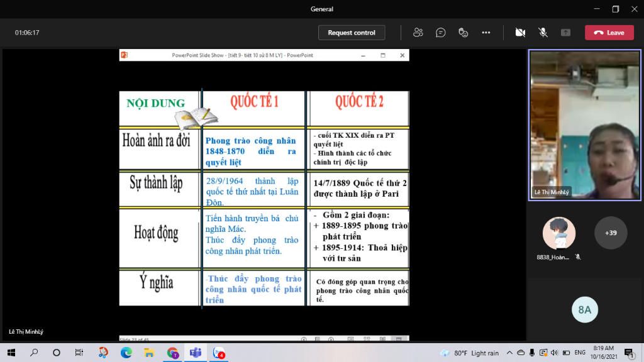Open Cortana from the taskbar
The height and width of the screenshot is (362, 644).
[x=57, y=353]
